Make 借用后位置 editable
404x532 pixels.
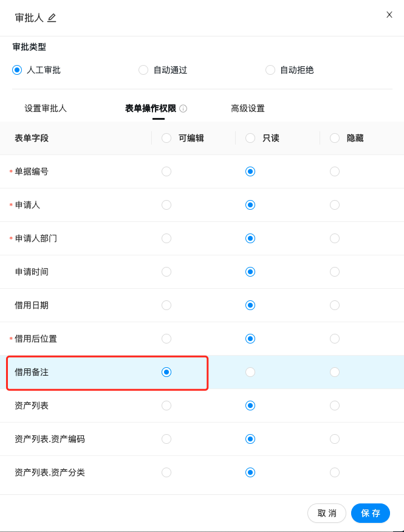coord(166,339)
